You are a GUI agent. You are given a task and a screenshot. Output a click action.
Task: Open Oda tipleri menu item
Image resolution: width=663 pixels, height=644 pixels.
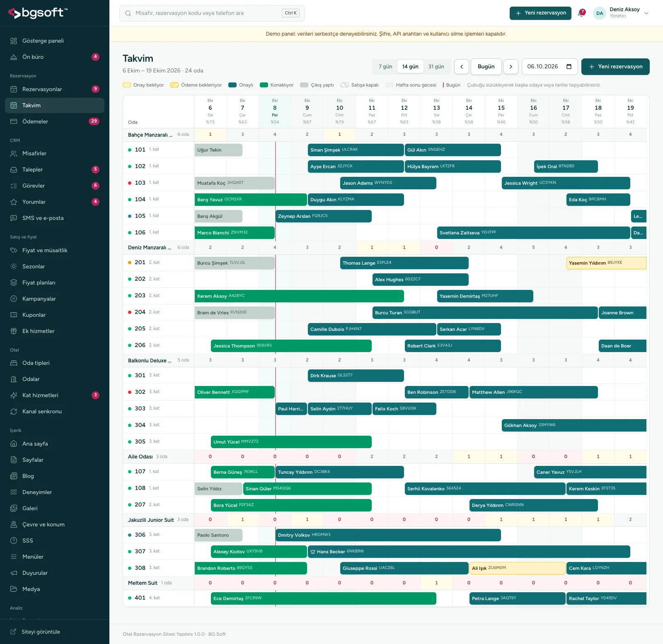coord(55,363)
